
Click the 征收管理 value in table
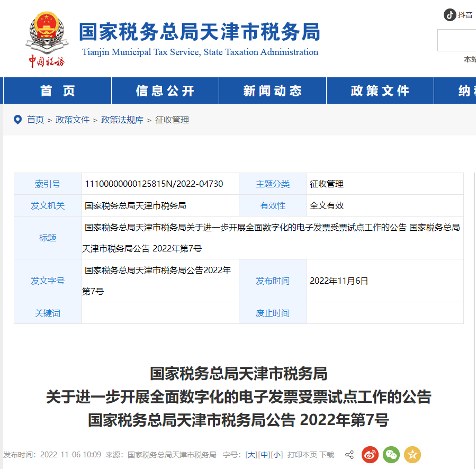click(327, 184)
